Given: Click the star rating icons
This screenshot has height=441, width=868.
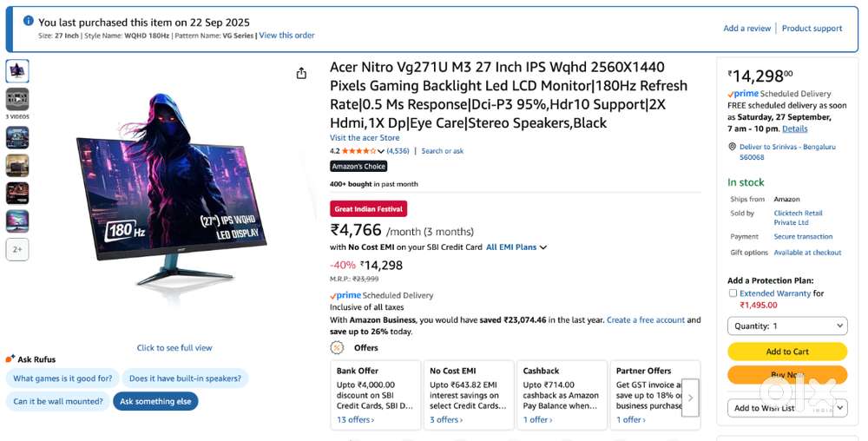Looking at the screenshot, I should [x=358, y=151].
